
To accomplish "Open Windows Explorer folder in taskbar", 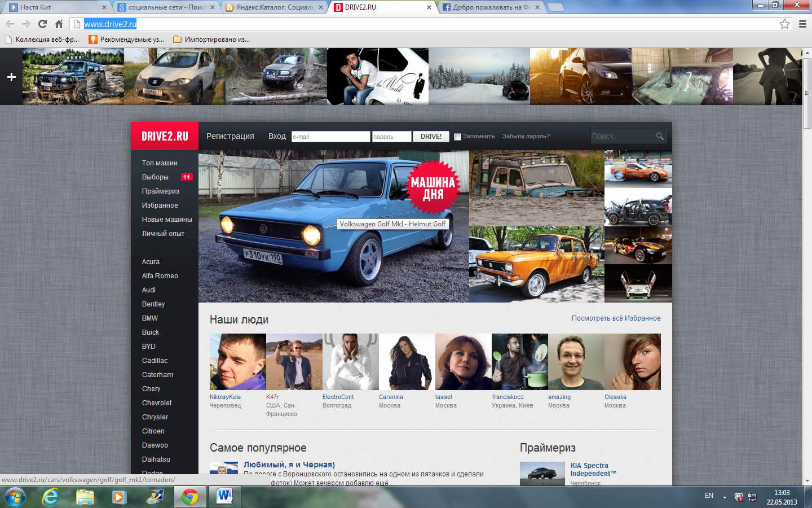I will [85, 497].
